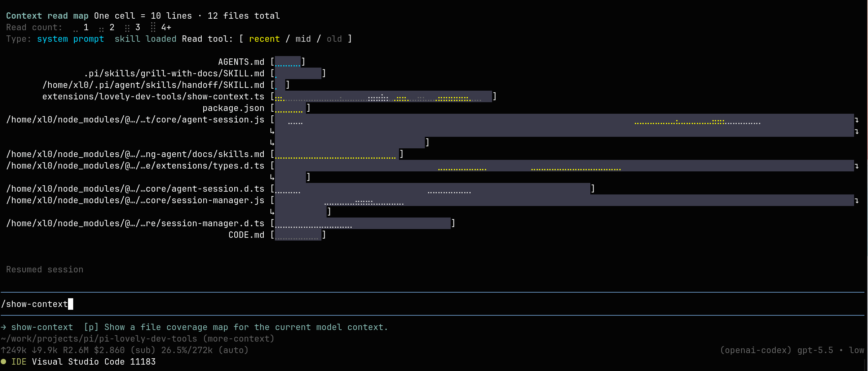Click the show-context.ts coverage bar
Image resolution: width=868 pixels, height=371 pixels.
click(x=383, y=97)
